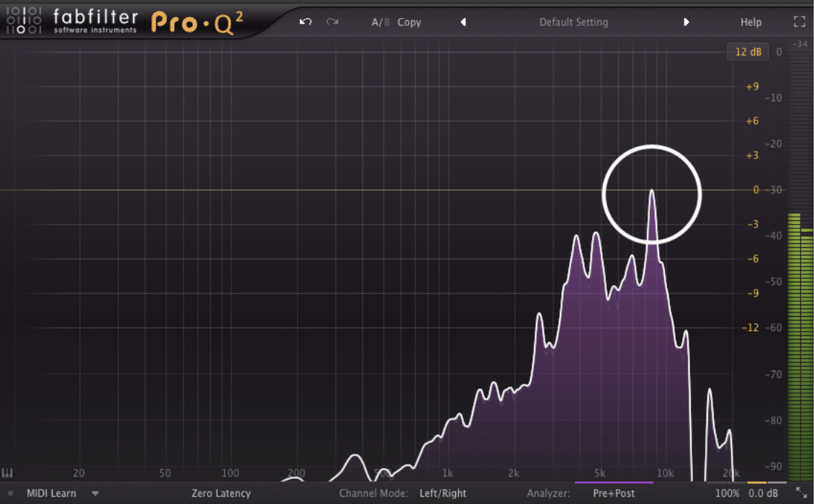This screenshot has height=504, width=814.
Task: Click the 20 frequency label
Action: click(79, 473)
